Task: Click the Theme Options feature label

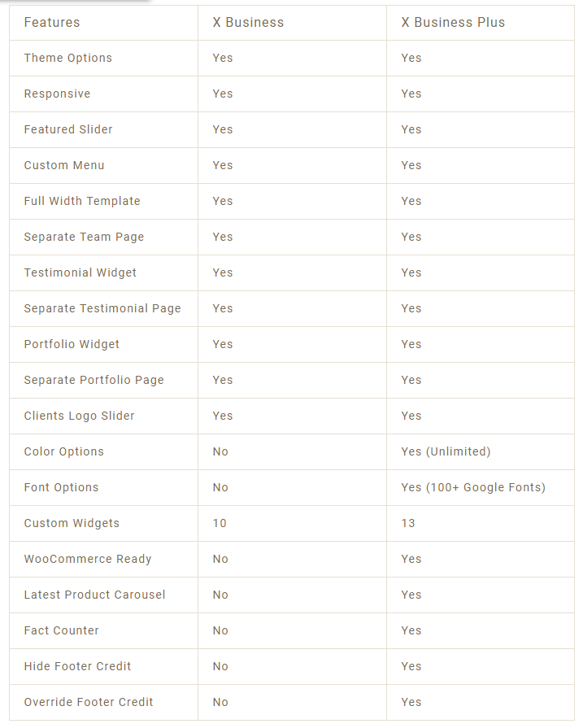Action: click(68, 58)
